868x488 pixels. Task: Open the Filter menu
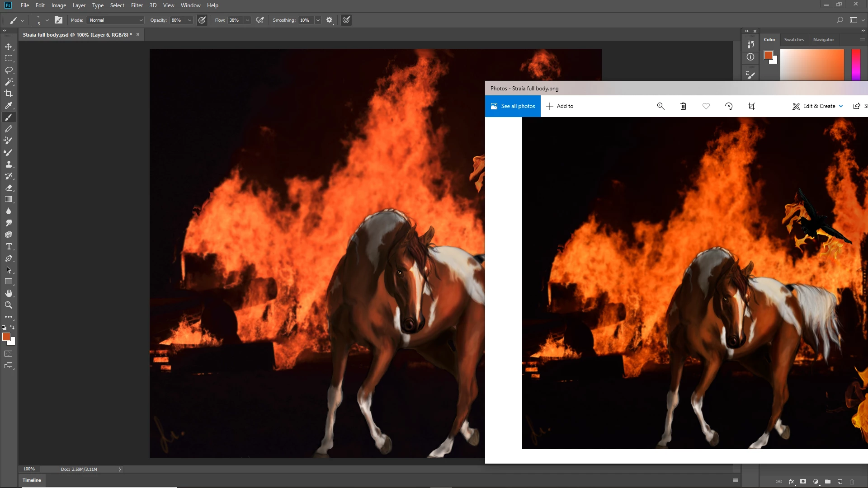[x=137, y=5]
